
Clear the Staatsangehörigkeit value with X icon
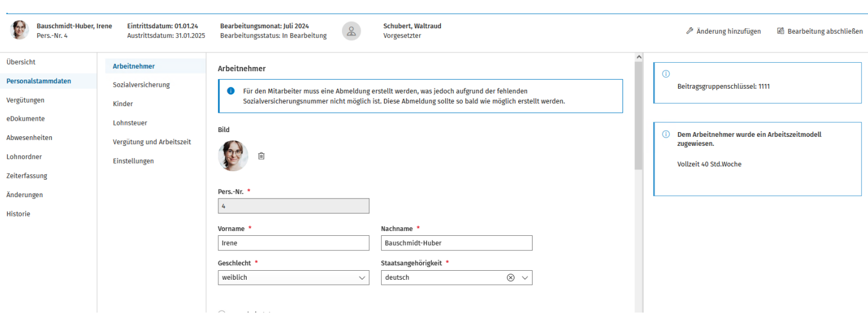point(510,277)
